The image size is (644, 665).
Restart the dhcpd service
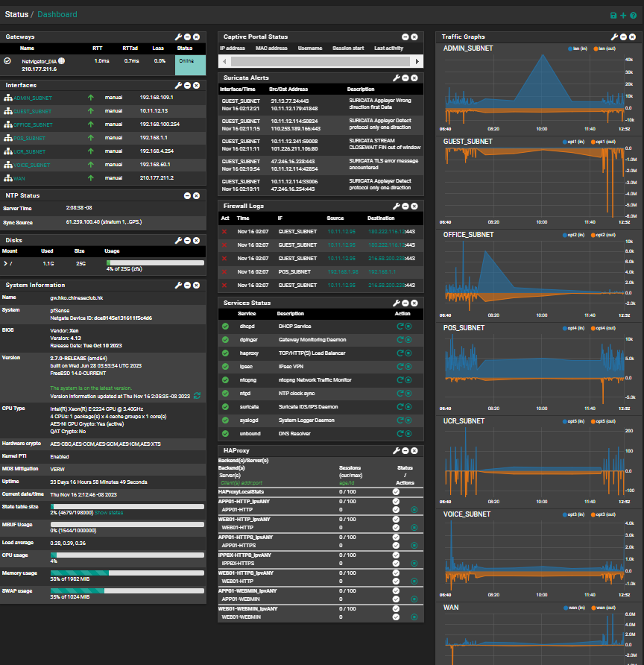tap(400, 326)
